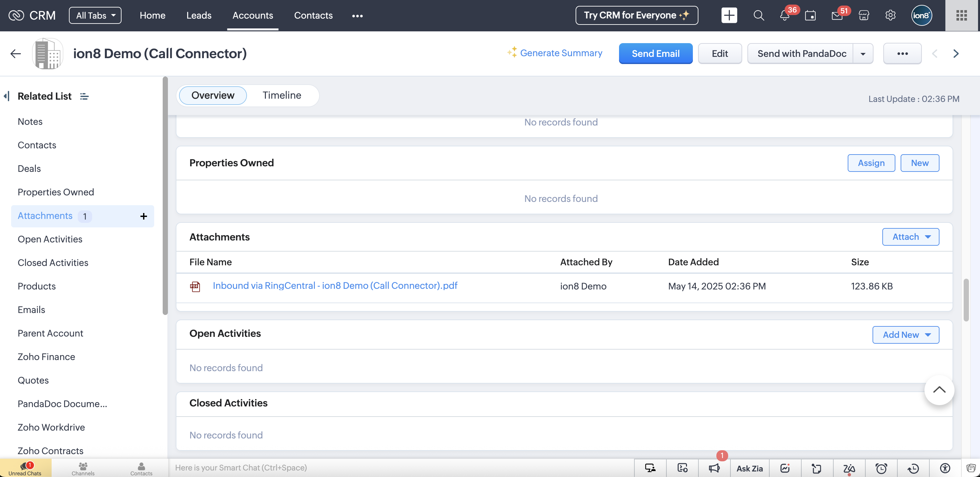The height and width of the screenshot is (477, 980).
Task: Open the global search magnifier
Action: tap(759, 15)
